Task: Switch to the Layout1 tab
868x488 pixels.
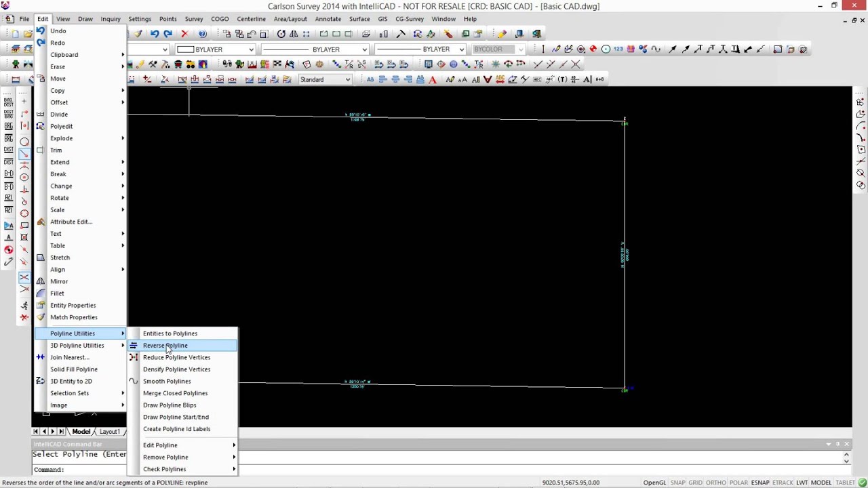Action: 110,432
